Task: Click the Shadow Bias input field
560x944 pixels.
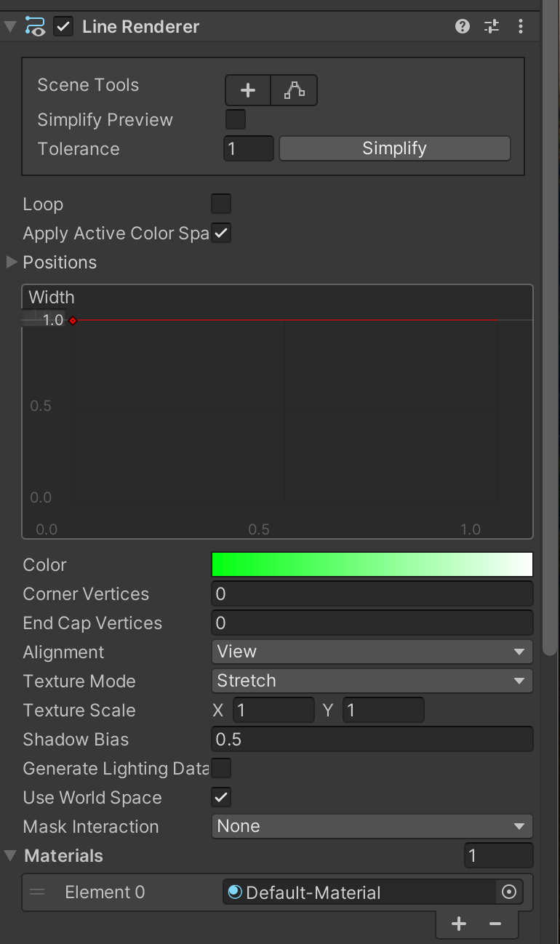Action: pyautogui.click(x=372, y=739)
